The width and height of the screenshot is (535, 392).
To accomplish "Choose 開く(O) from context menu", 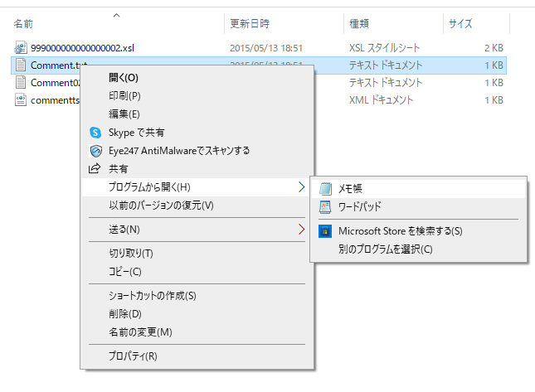I will [x=124, y=78].
